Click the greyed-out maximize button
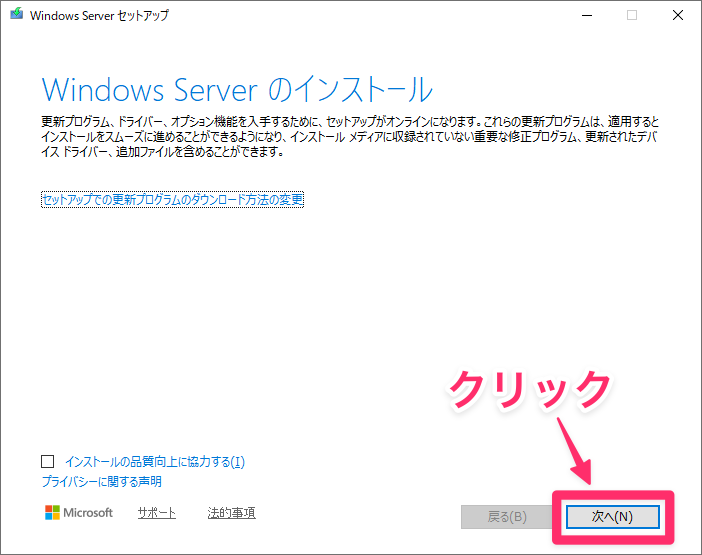 point(632,16)
